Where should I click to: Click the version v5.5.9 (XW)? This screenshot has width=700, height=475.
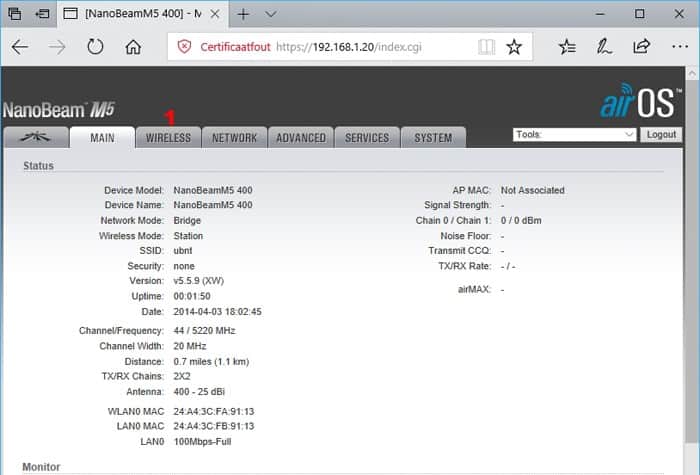click(199, 281)
